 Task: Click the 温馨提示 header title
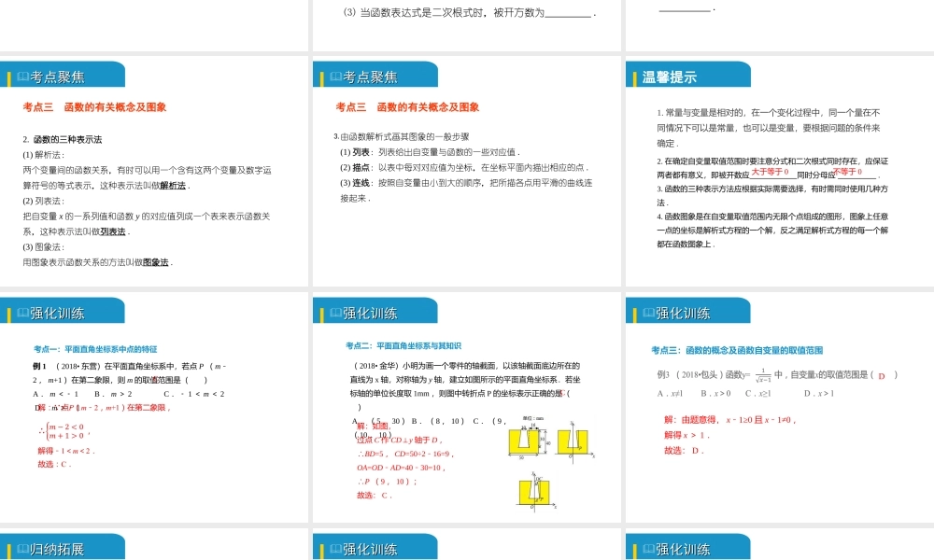point(670,77)
